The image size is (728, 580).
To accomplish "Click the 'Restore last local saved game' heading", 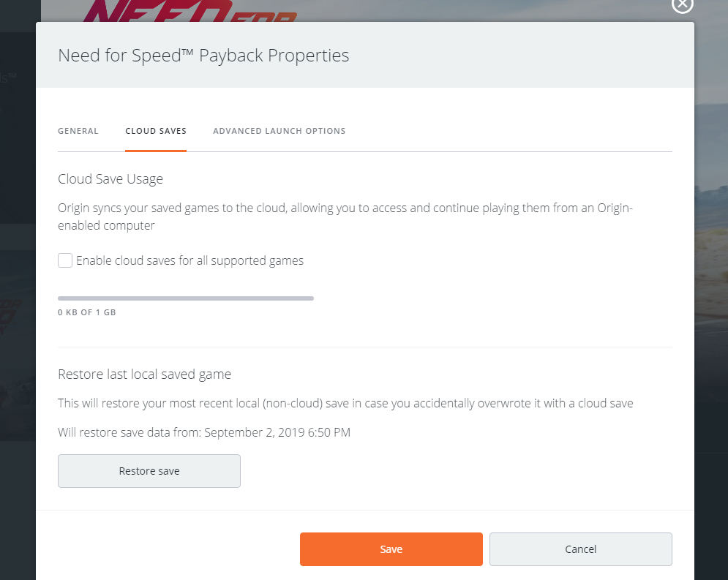I will coord(144,374).
